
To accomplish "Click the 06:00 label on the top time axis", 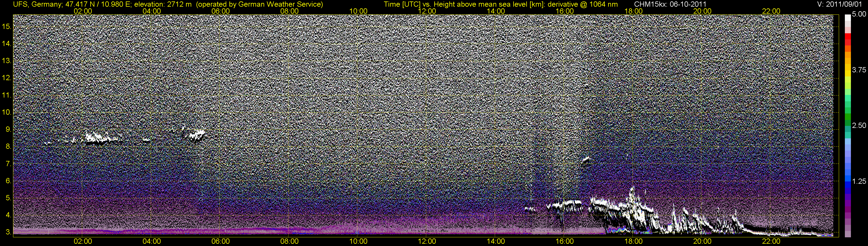I will coord(220,11).
